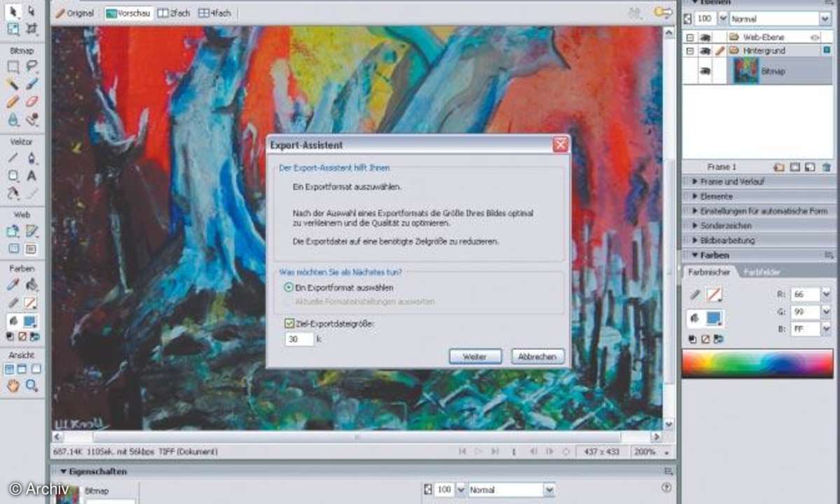The width and height of the screenshot is (840, 504).
Task: Expand the 'Frame und Verlauf' panel
Action: [x=694, y=182]
